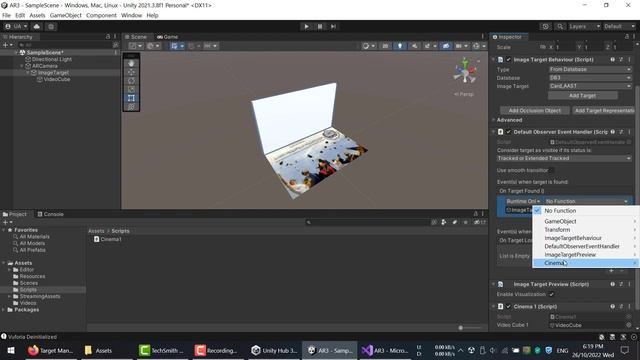Open the Default layout dropdown
The image size is (640, 360).
[x=619, y=27]
